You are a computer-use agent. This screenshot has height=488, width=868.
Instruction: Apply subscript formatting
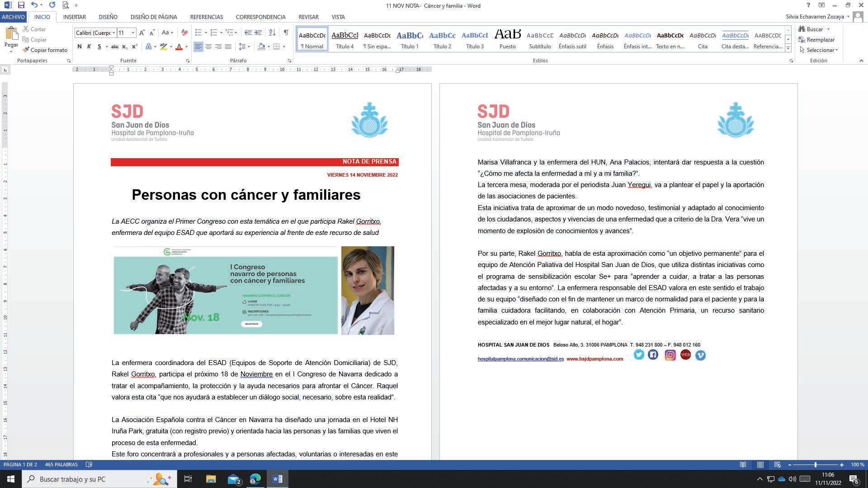coord(125,47)
